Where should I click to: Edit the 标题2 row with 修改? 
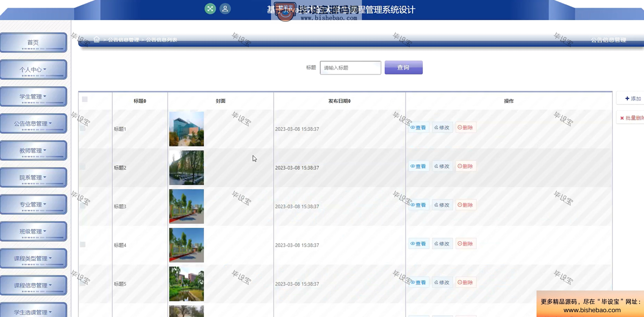442,166
